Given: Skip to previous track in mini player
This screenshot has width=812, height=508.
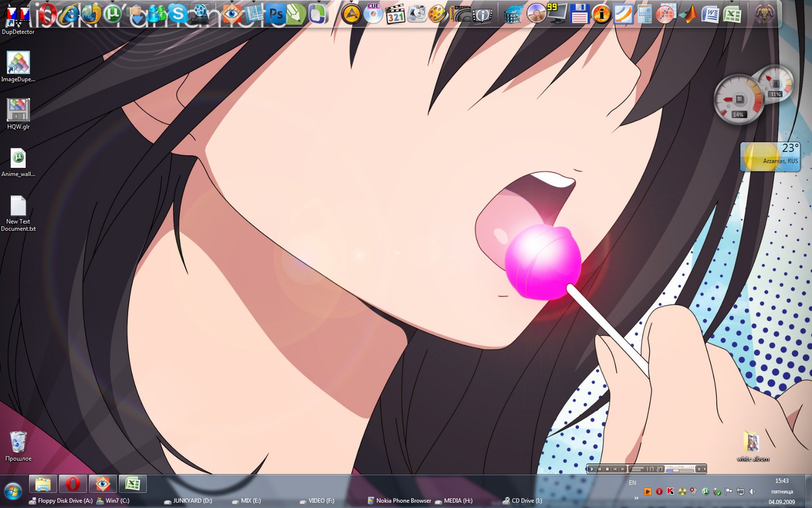Looking at the screenshot, I should 615,469.
